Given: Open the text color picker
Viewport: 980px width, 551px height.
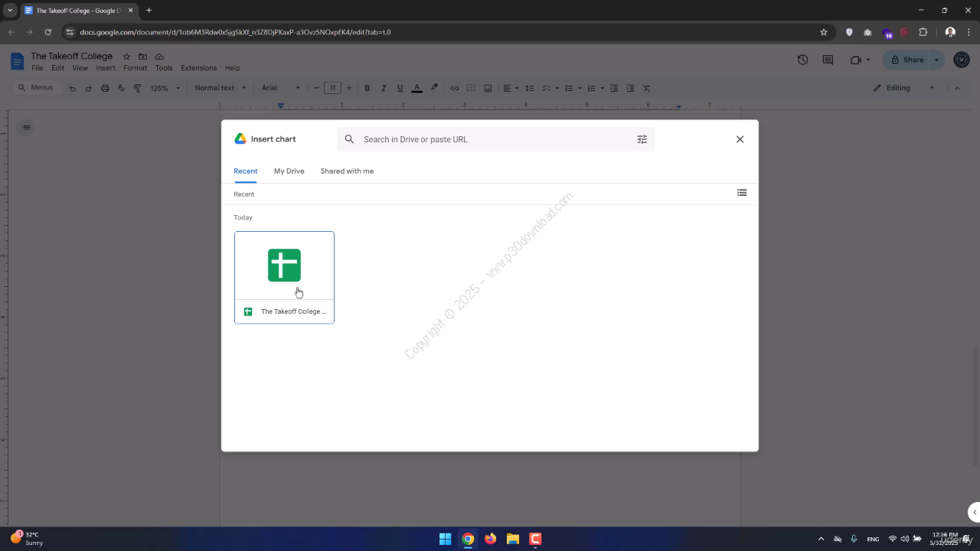Looking at the screenshot, I should point(416,88).
